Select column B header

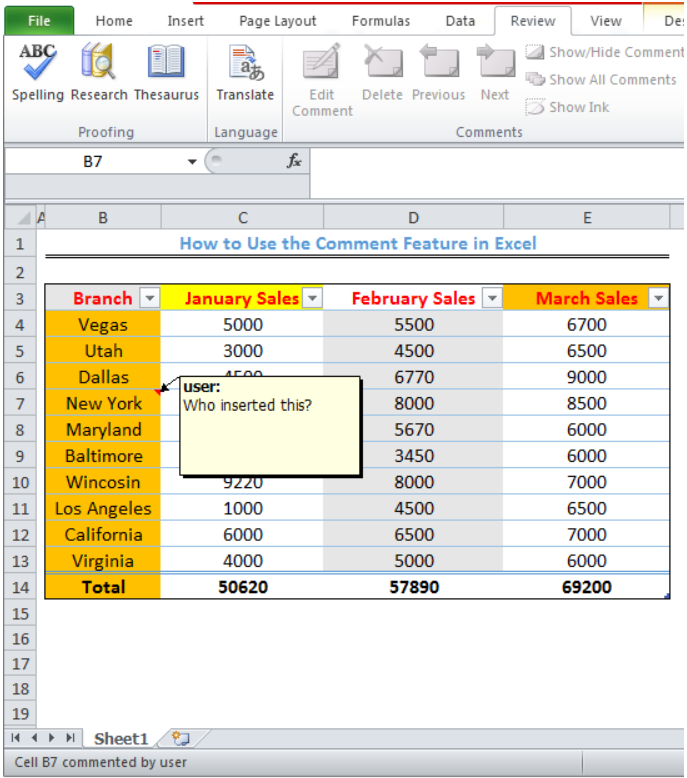coord(103,217)
